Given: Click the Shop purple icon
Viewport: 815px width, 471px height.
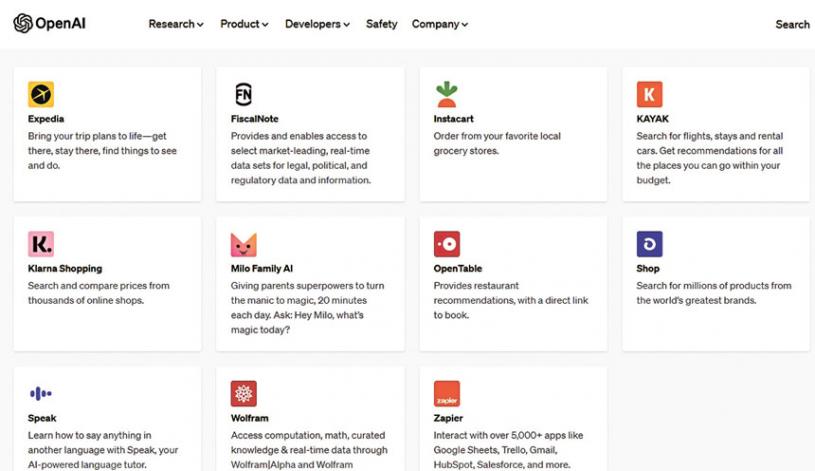Looking at the screenshot, I should tap(649, 244).
